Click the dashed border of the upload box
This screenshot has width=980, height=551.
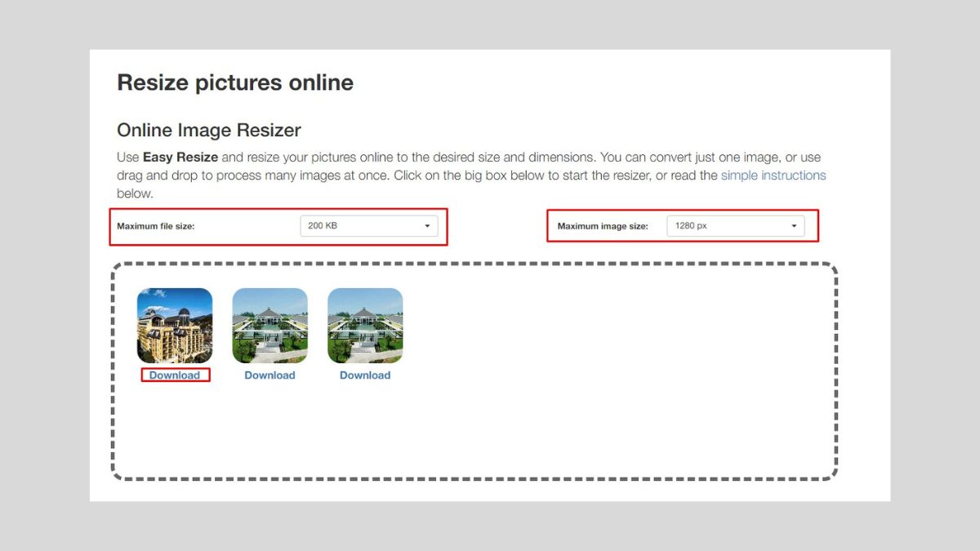click(x=474, y=264)
